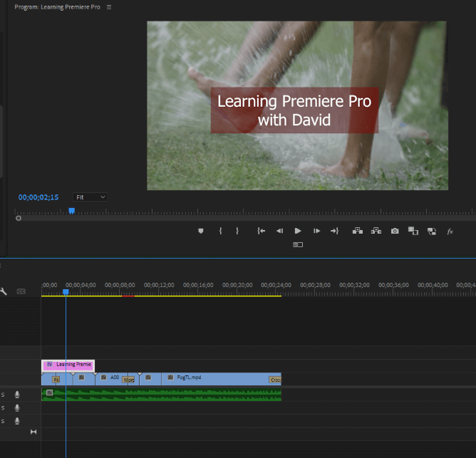476x458 pixels.
Task: Select the green audio clip waveform
Action: 161,395
